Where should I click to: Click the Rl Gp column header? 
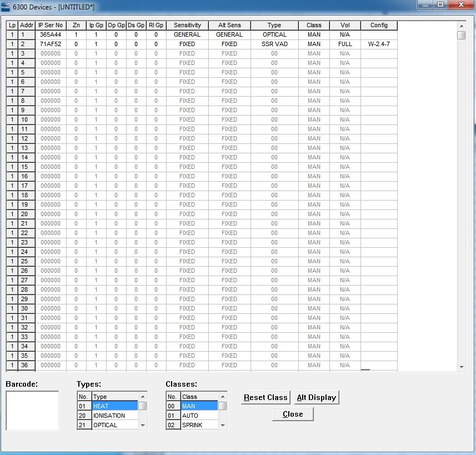coord(156,25)
